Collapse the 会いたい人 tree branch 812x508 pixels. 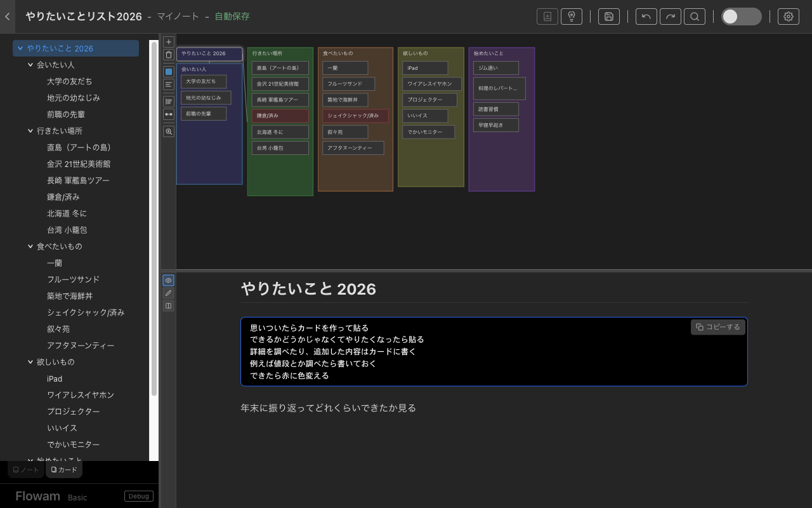(x=30, y=65)
